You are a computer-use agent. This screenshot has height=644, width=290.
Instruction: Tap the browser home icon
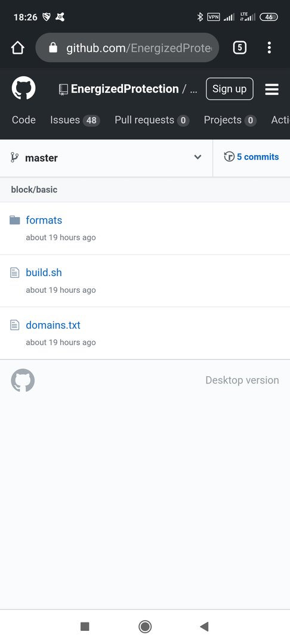[18, 48]
